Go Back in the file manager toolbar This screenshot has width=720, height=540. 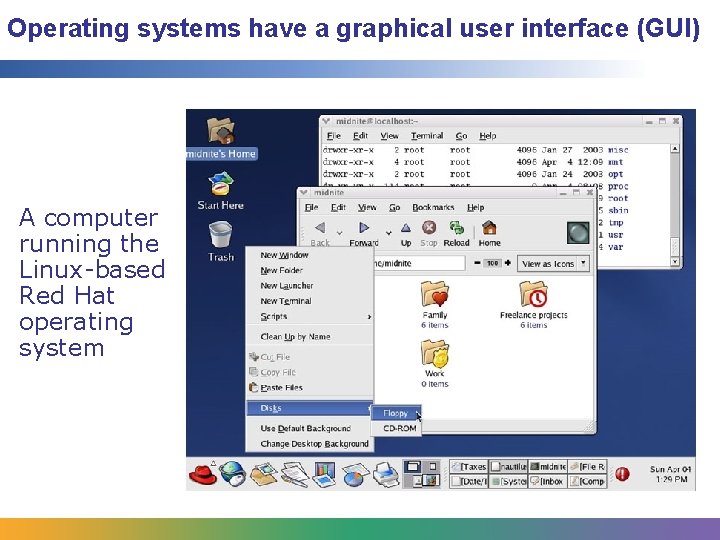pos(320,234)
